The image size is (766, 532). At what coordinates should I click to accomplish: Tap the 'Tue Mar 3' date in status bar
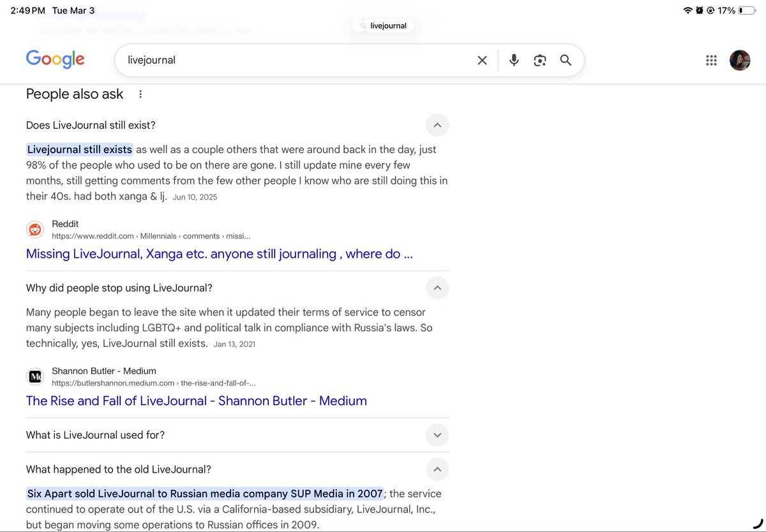73,10
